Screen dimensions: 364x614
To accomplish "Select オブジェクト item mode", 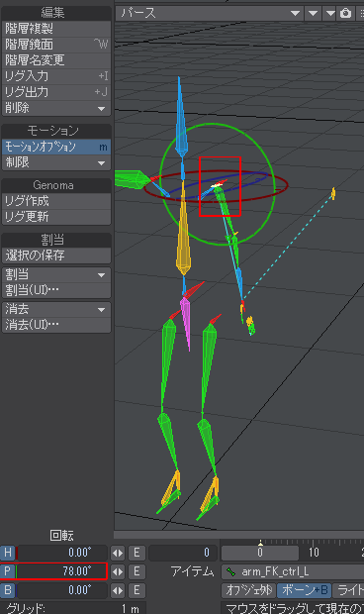I will tap(248, 590).
